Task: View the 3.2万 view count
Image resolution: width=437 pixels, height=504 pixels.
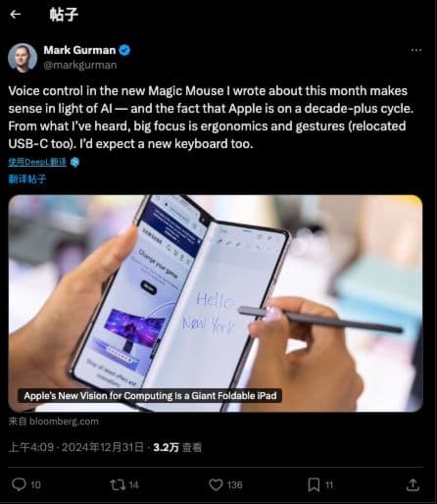Action: click(x=177, y=447)
